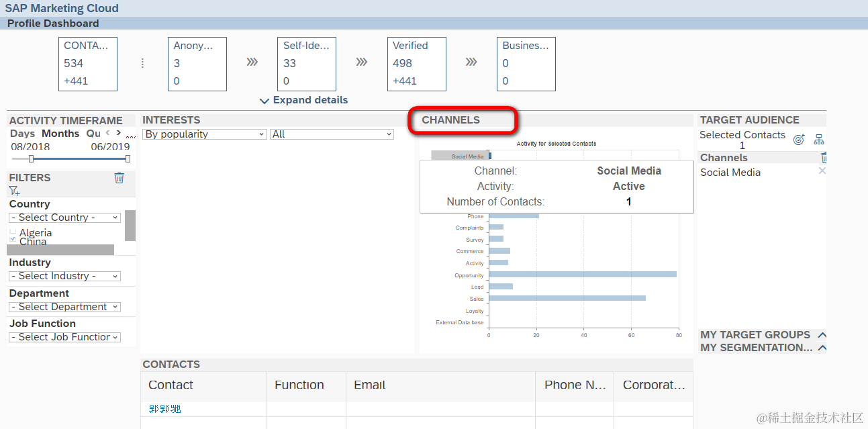The width and height of the screenshot is (868, 429).
Task: Open the Self-Identified contacts tile
Action: coord(307,64)
